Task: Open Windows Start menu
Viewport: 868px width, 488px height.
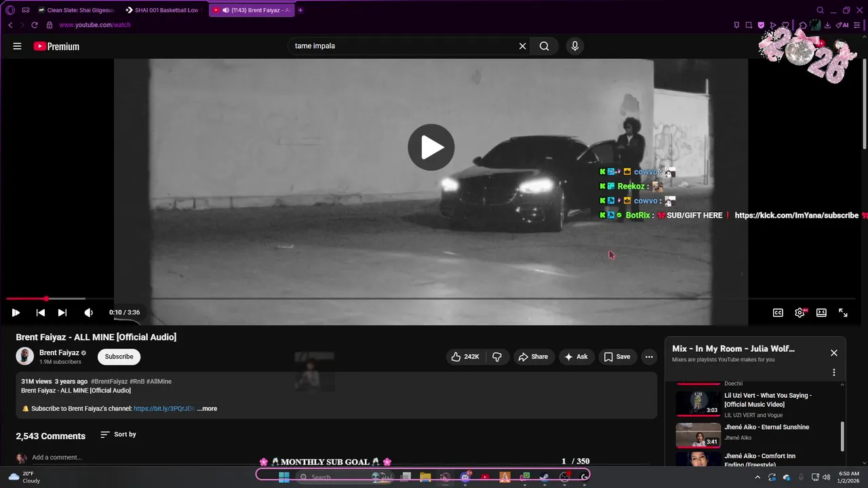Action: coord(284,477)
